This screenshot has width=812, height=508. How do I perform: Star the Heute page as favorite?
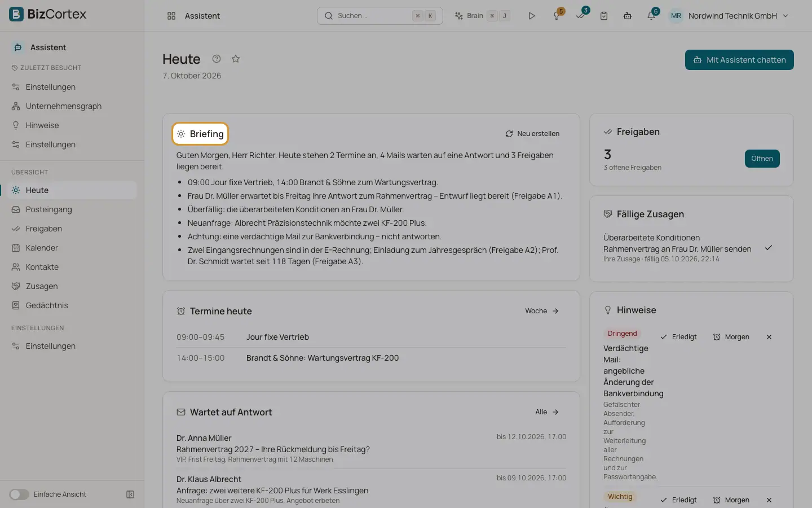point(236,59)
